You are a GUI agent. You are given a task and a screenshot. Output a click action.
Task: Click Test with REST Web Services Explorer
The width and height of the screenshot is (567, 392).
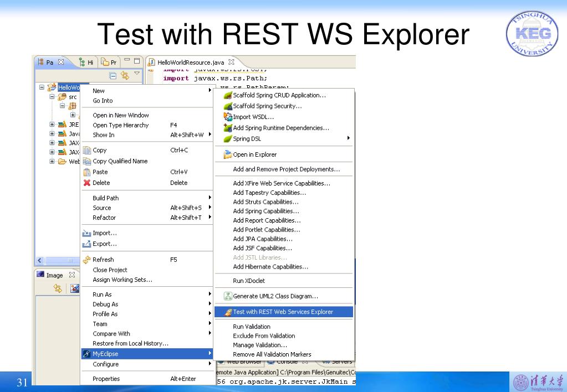point(284,312)
